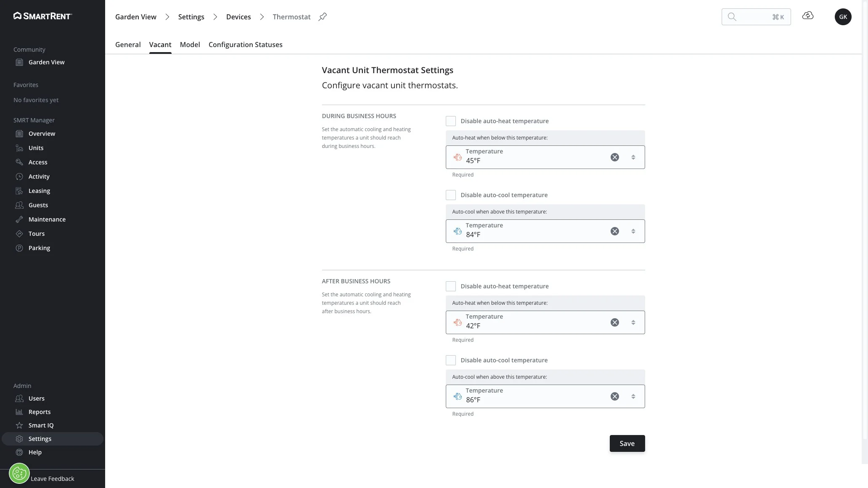Click the Smart IQ star icon
Image resolution: width=868 pixels, height=488 pixels.
coord(19,425)
